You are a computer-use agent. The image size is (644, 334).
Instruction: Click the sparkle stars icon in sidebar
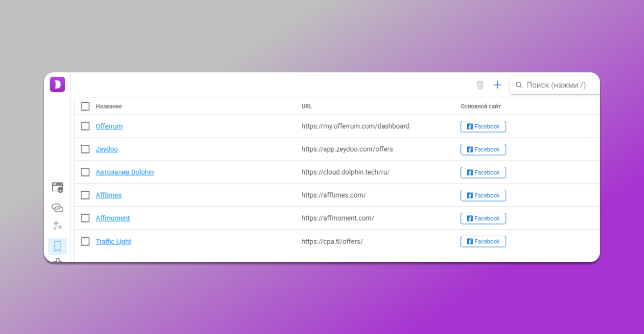point(57,225)
